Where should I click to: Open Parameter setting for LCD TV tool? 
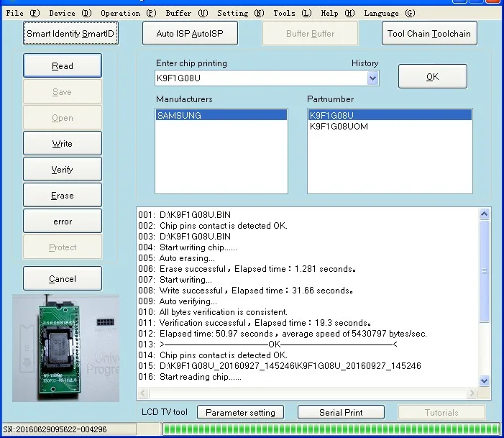240,413
